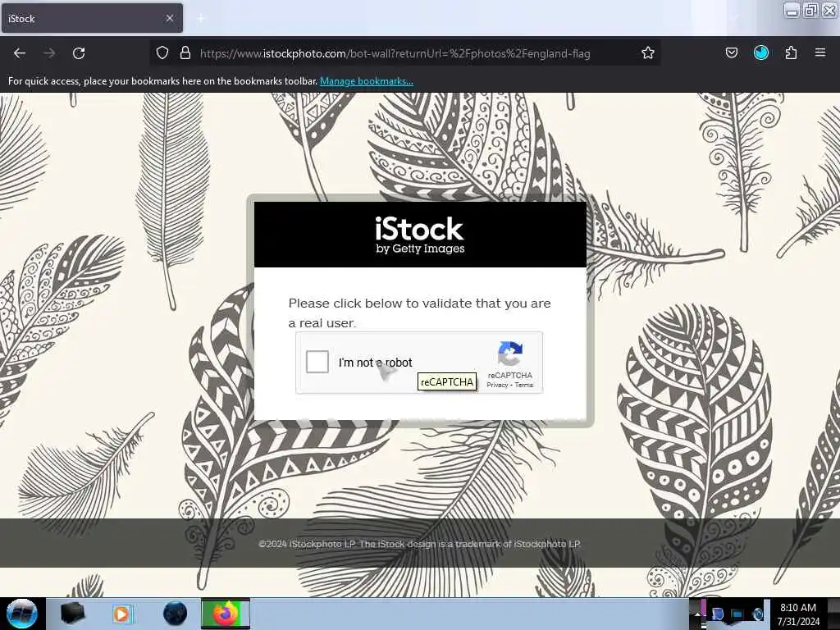Go back using the browser back arrow
The image size is (840, 630).
tap(20, 53)
